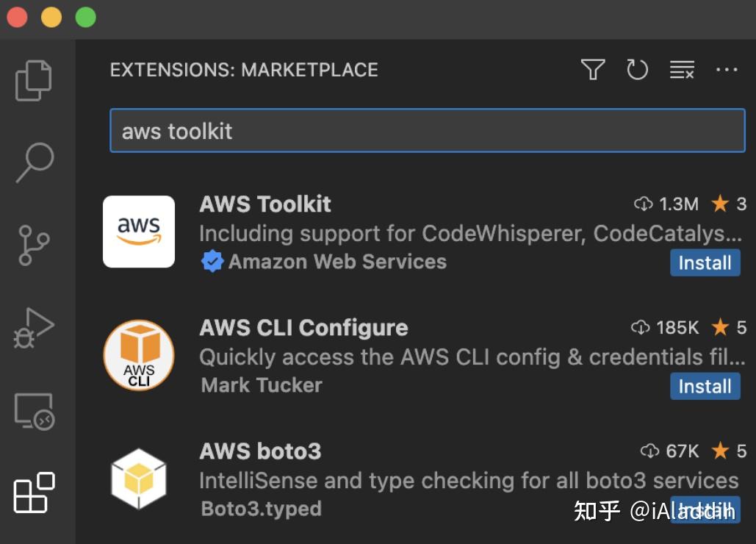Open the Remote Explorer view
The width and height of the screenshot is (756, 544).
[35, 409]
